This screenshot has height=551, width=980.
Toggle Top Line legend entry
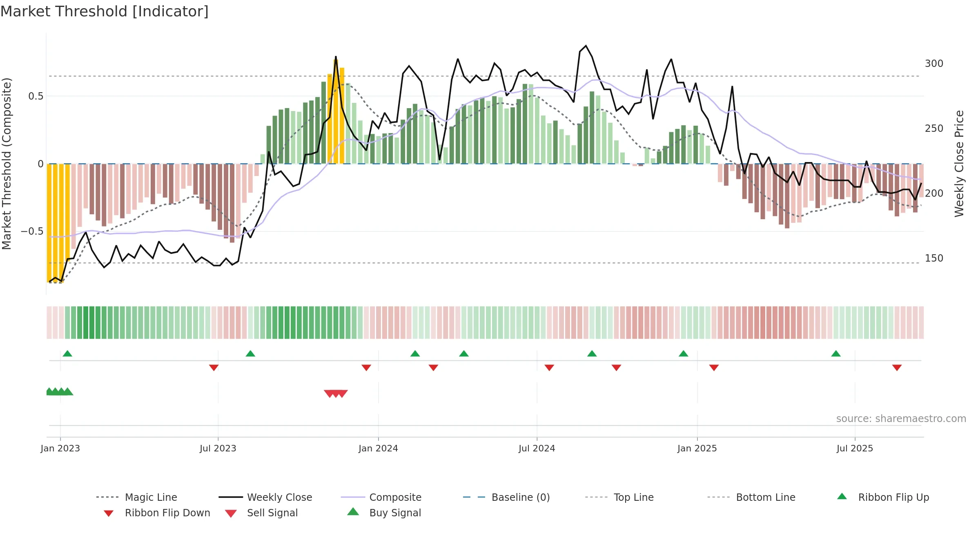[x=619, y=497]
